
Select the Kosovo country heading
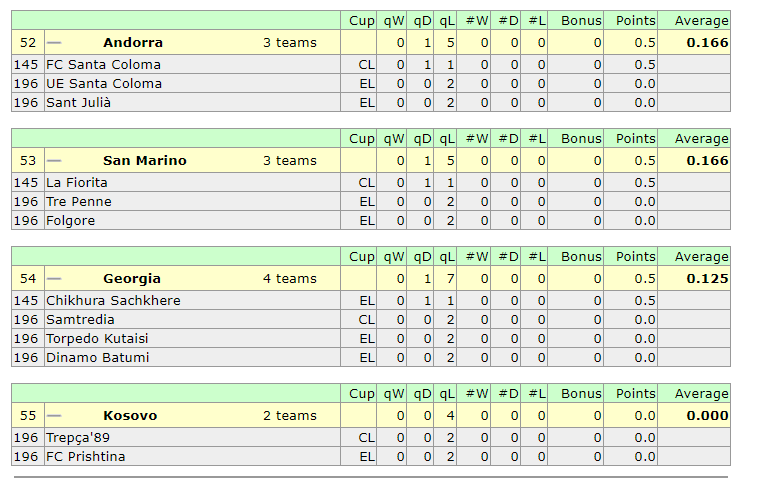pos(130,415)
